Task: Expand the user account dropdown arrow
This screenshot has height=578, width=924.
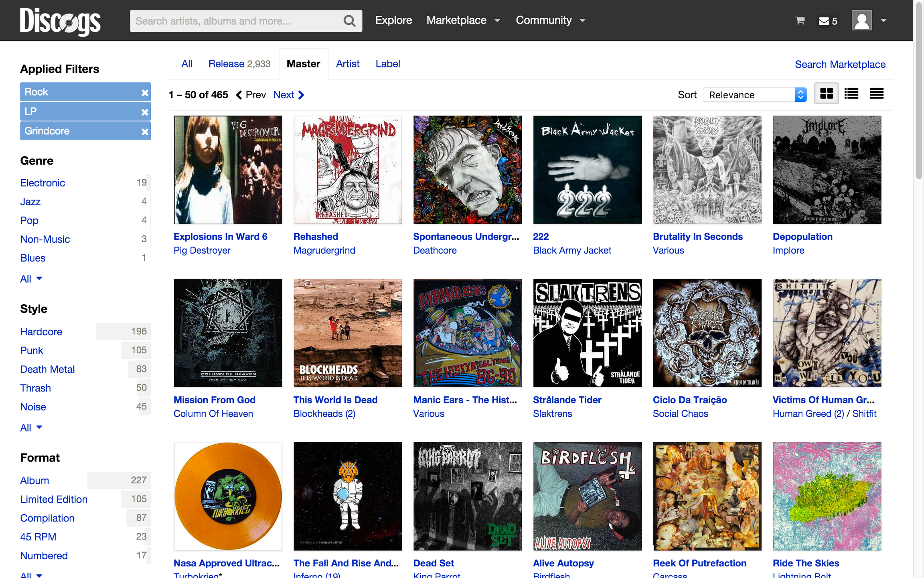Action: point(883,20)
